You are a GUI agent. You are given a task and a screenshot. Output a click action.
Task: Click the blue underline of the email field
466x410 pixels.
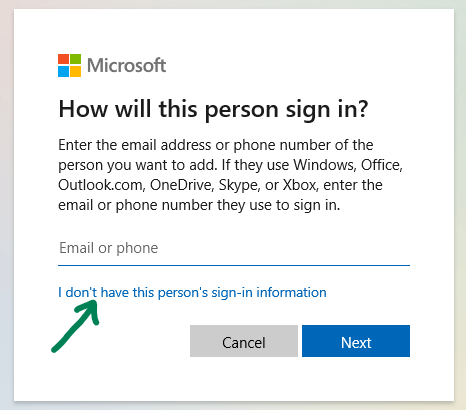pos(234,265)
